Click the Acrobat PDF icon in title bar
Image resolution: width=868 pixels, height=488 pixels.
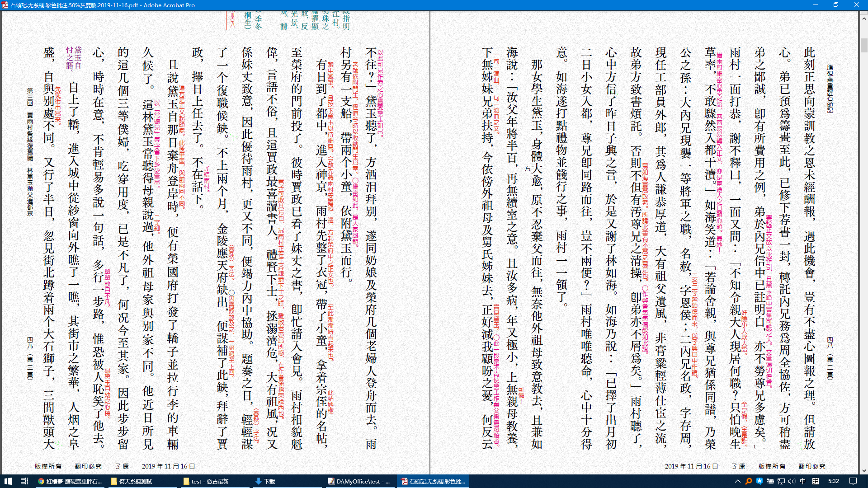(5, 5)
